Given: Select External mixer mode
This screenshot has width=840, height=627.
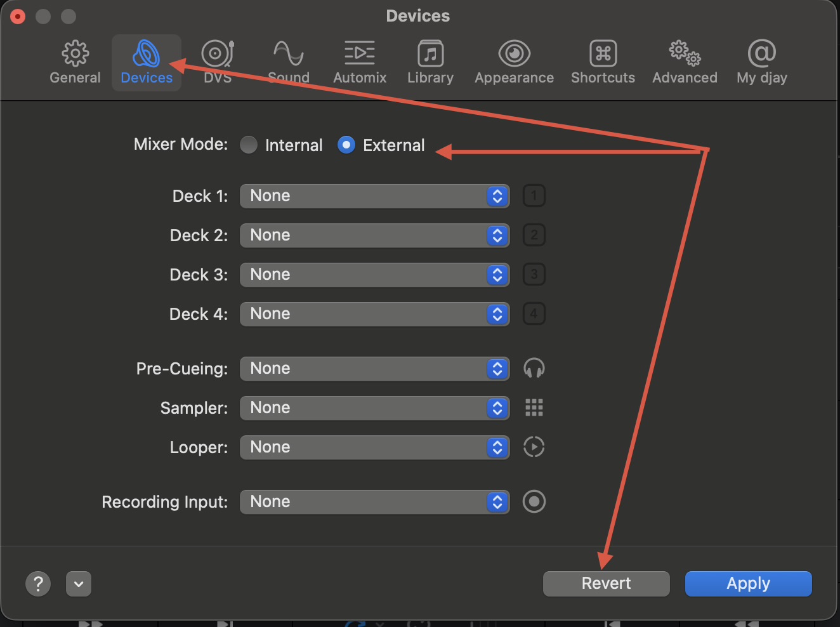Looking at the screenshot, I should [346, 145].
